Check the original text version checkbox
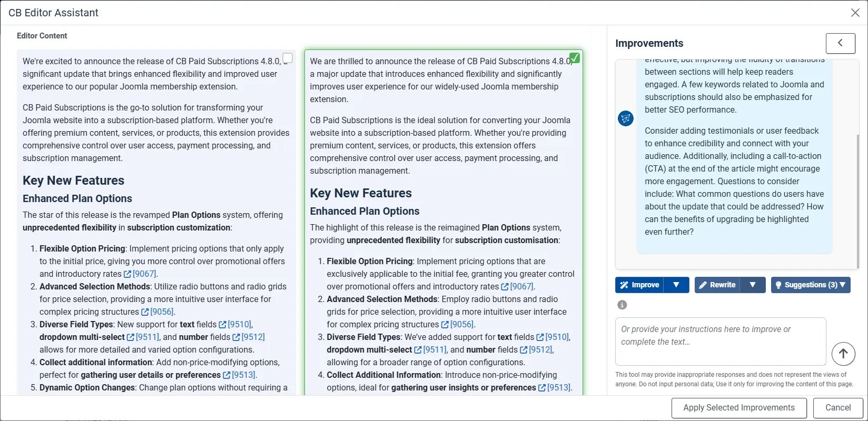Viewport: 868px width, 421px height. [x=288, y=58]
